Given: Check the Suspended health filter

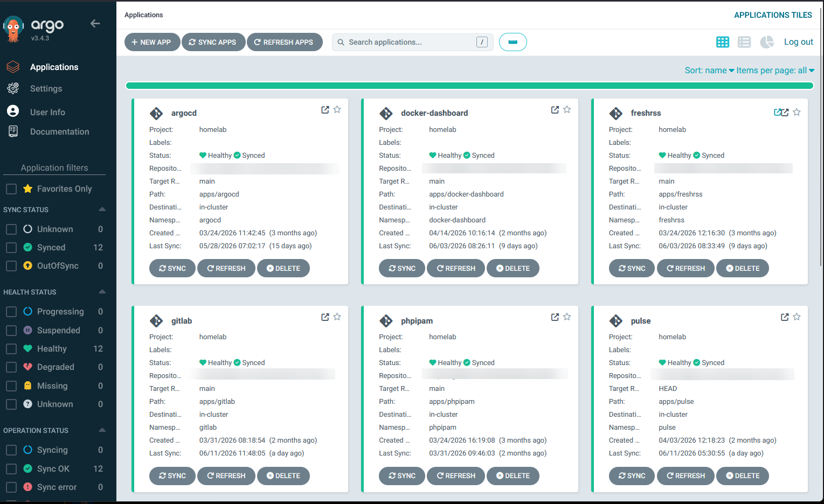Looking at the screenshot, I should pos(11,331).
